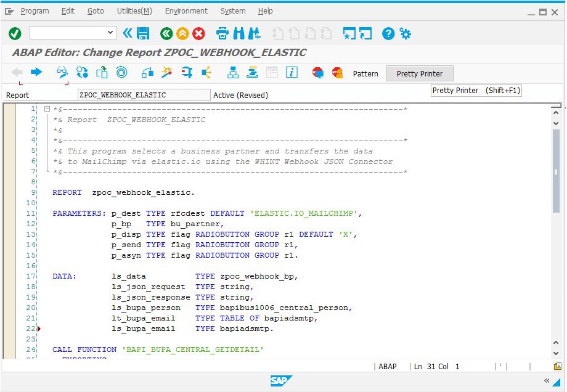Print the program using the printer icon
The height and width of the screenshot is (392, 567).
(222, 34)
